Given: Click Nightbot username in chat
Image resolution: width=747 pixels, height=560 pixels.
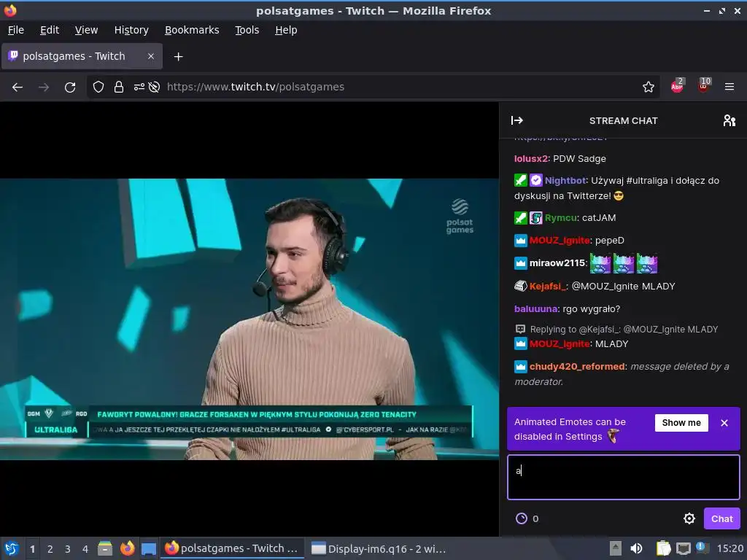Looking at the screenshot, I should pyautogui.click(x=565, y=181).
